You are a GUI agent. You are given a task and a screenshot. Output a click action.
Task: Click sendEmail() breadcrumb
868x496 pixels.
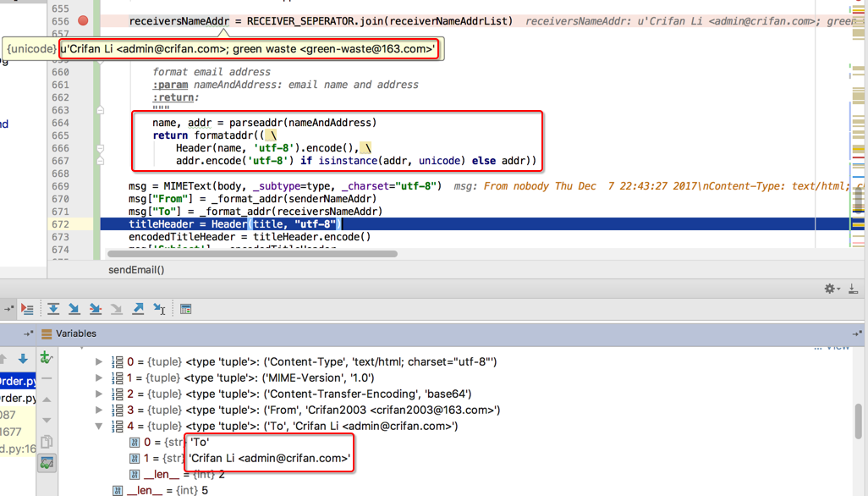[x=136, y=270]
